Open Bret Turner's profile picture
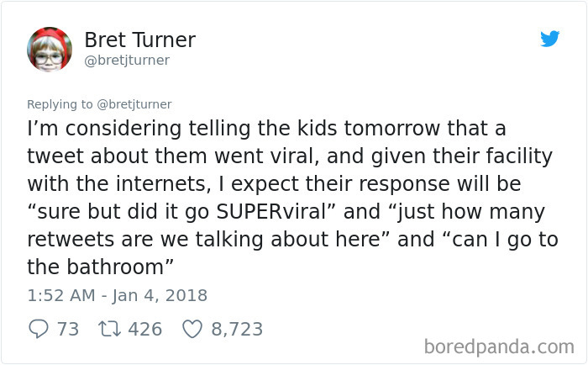588x365 pixels. [49, 49]
